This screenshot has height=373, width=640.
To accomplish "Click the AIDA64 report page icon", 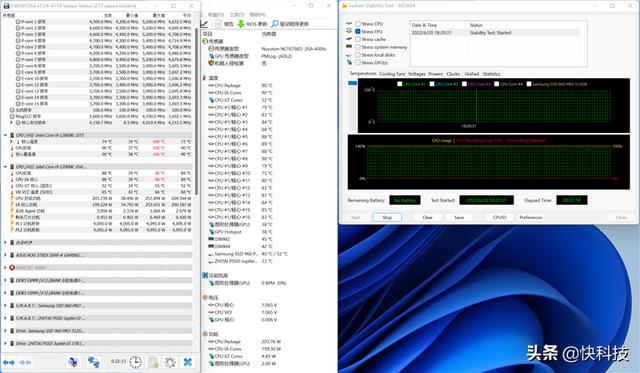I will click(x=218, y=24).
